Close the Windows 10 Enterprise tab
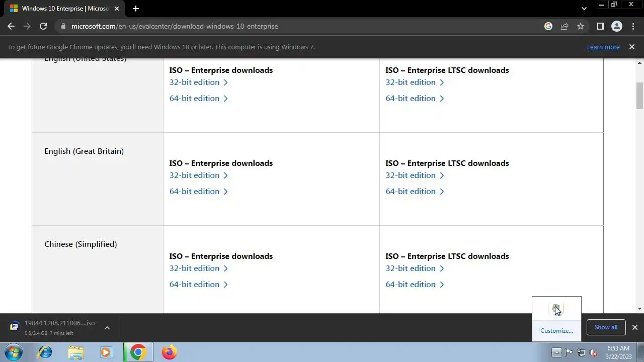This screenshot has height=362, width=644. (x=117, y=9)
